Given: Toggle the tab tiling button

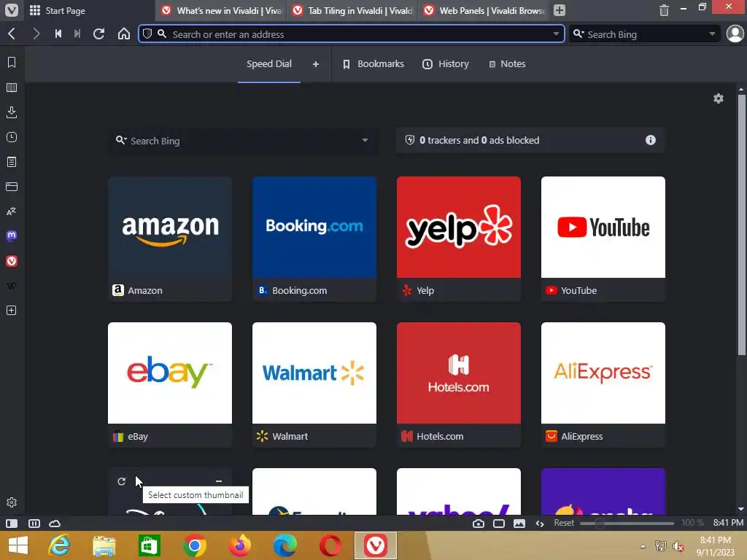Looking at the screenshot, I should click(x=34, y=524).
